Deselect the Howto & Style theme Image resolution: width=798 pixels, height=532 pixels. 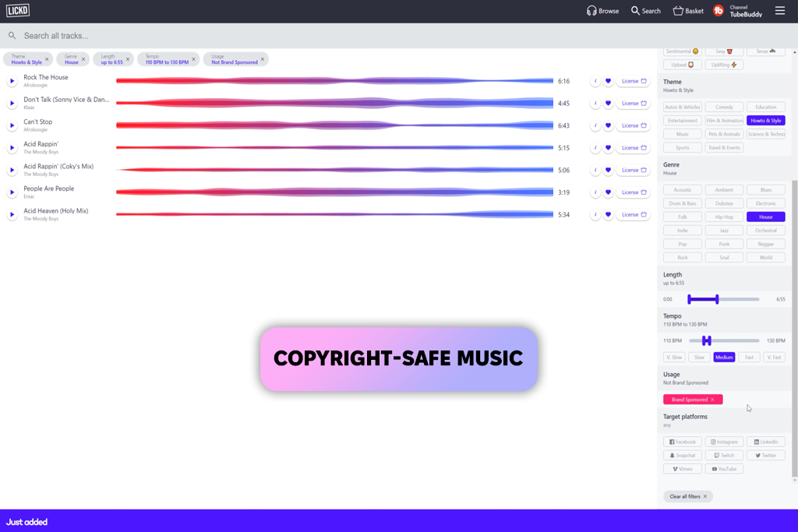765,121
